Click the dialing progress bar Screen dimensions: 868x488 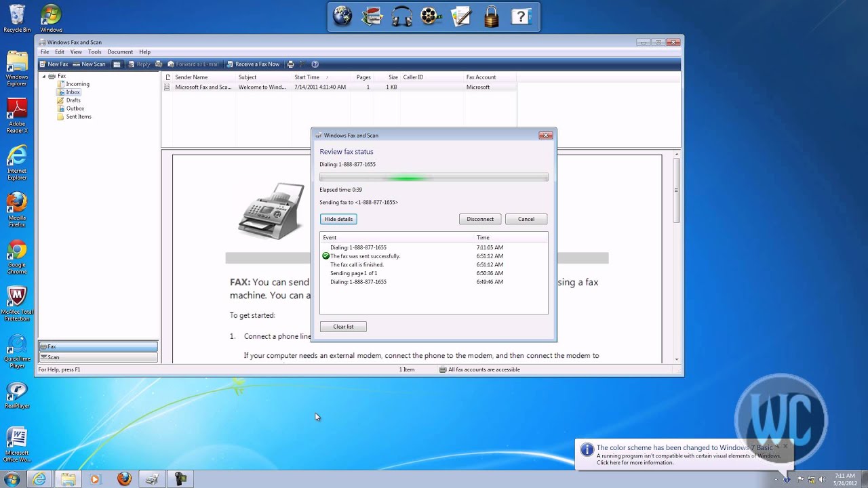click(x=434, y=178)
